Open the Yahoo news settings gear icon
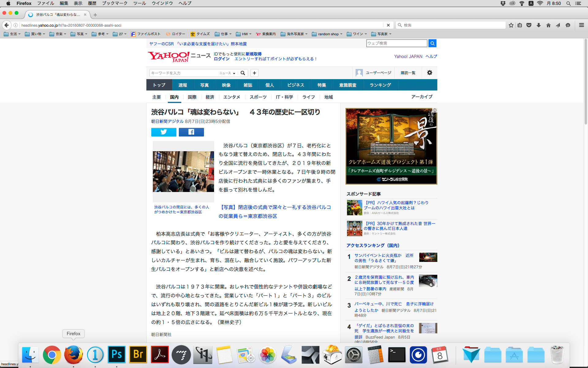 tap(429, 73)
